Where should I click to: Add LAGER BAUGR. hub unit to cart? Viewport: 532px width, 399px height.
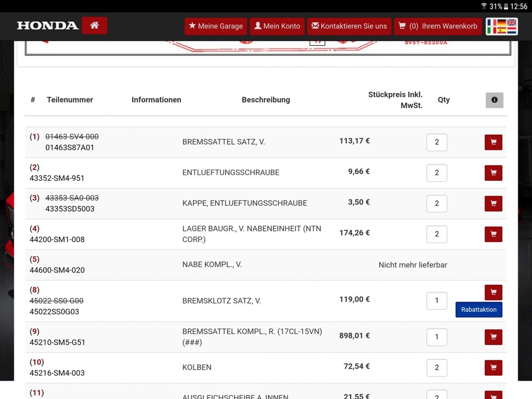tap(493, 234)
